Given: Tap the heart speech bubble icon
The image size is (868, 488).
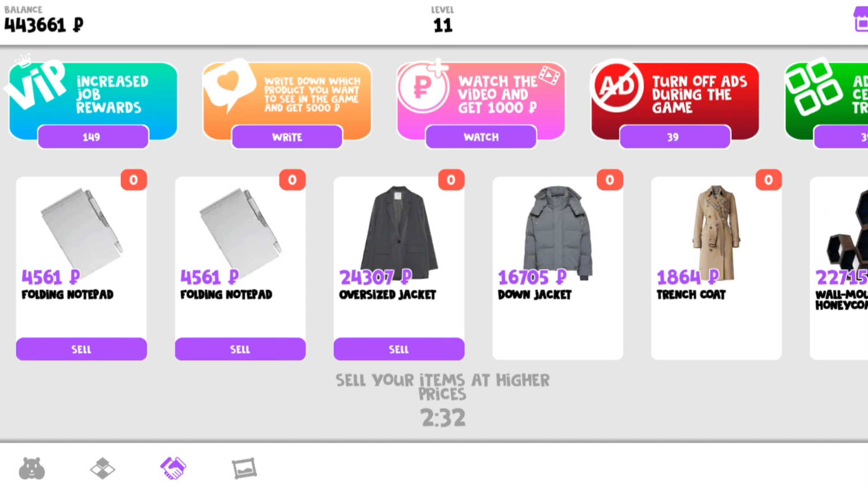Looking at the screenshot, I should [228, 84].
